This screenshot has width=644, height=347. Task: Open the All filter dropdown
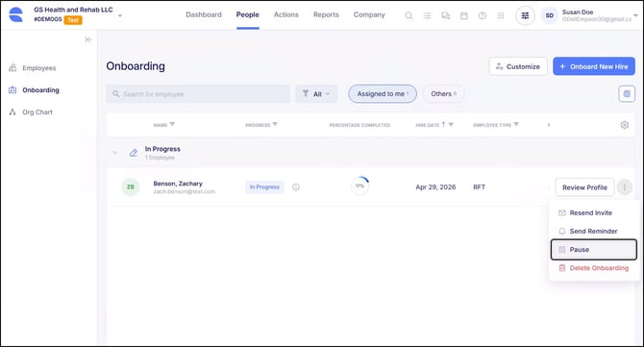(316, 93)
